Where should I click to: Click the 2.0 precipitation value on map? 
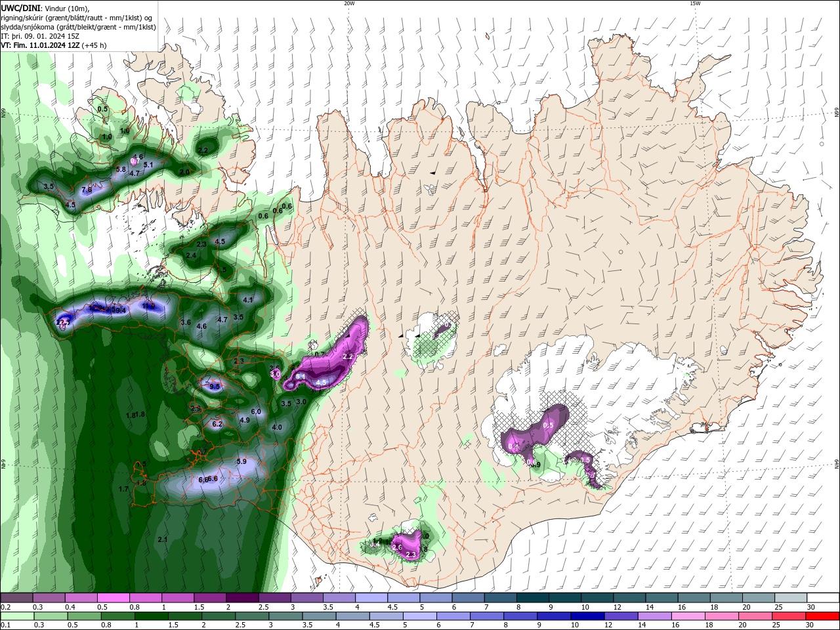pos(184,172)
